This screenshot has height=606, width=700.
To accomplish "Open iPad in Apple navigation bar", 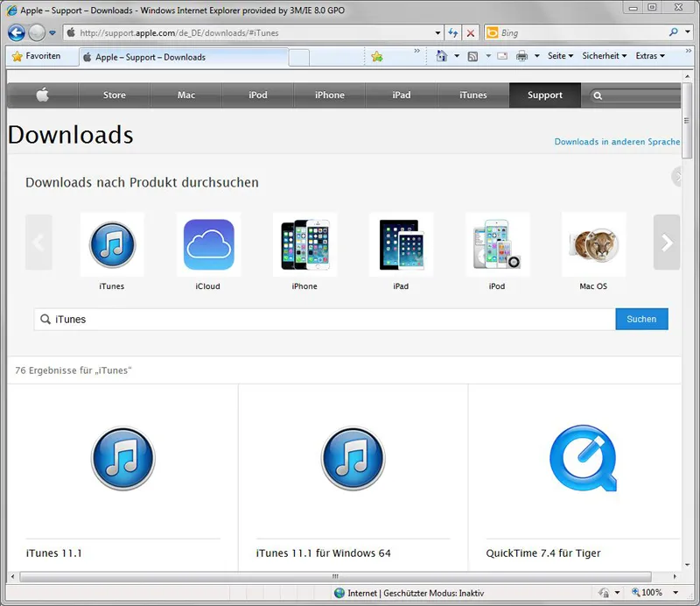I will pos(402,95).
